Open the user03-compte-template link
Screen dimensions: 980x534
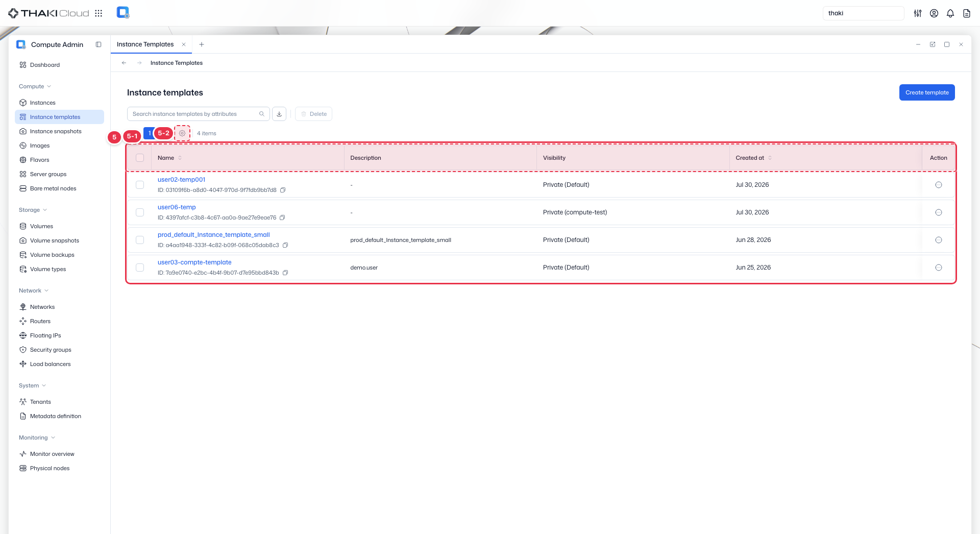(194, 262)
